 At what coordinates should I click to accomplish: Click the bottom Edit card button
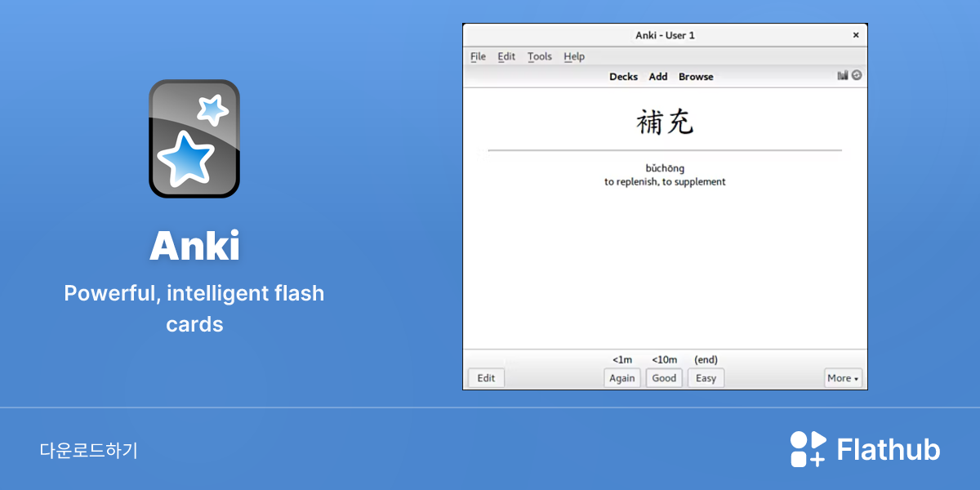click(487, 378)
